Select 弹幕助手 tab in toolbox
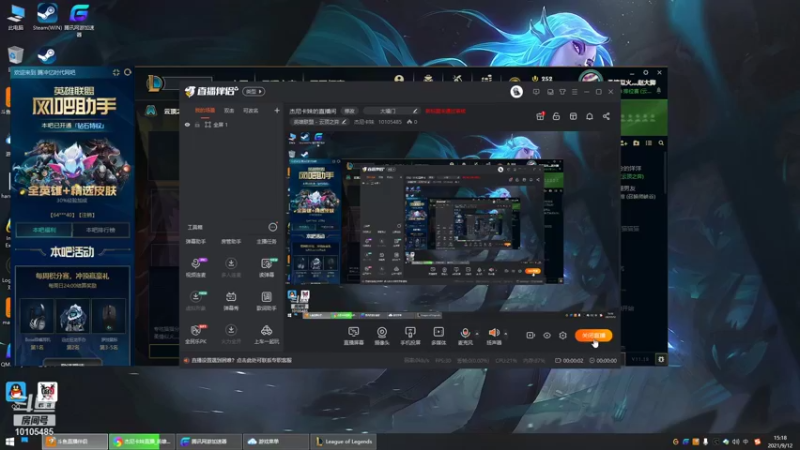 click(x=196, y=241)
